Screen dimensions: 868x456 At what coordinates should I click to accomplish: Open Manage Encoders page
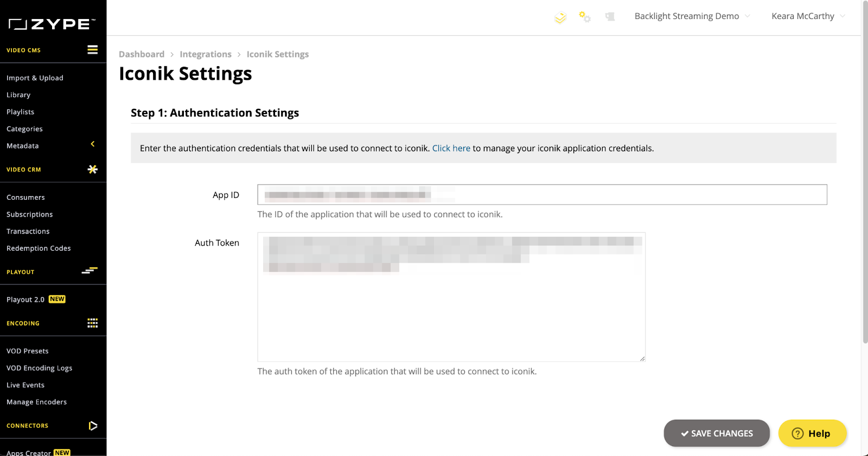coord(36,402)
